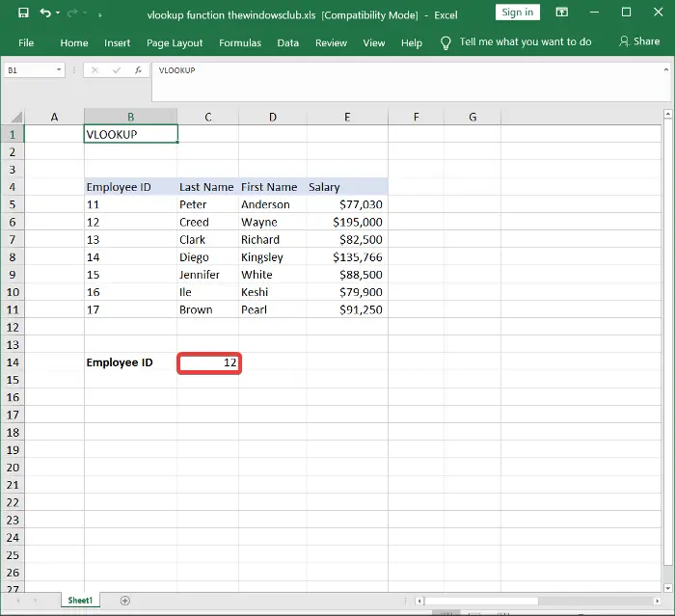Click the Tell me lightbulb icon

445,42
